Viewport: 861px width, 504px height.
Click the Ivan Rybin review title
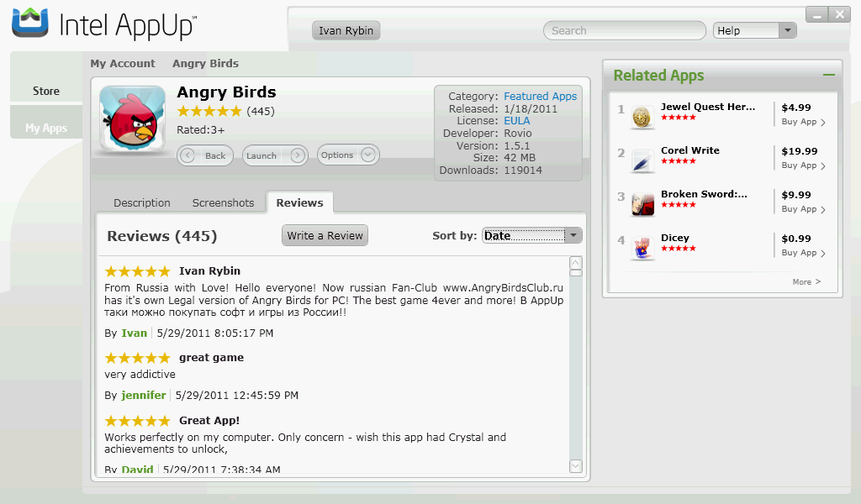(x=209, y=271)
